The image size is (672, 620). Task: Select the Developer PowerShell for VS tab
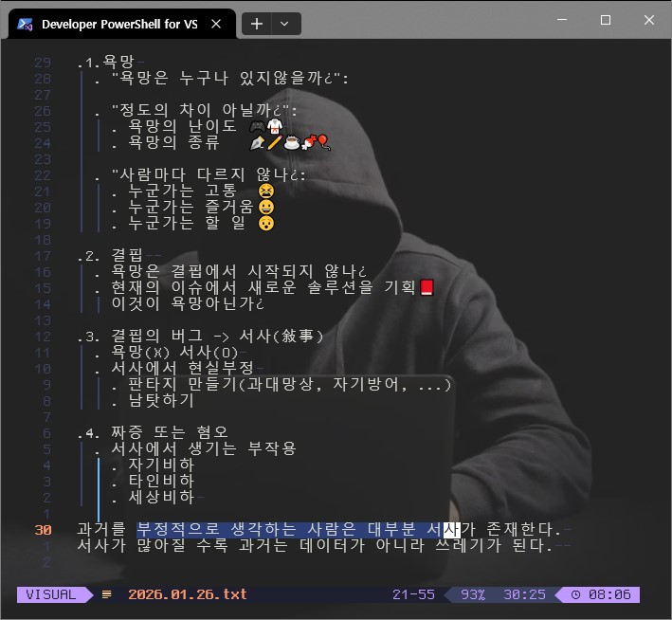(x=121, y=24)
